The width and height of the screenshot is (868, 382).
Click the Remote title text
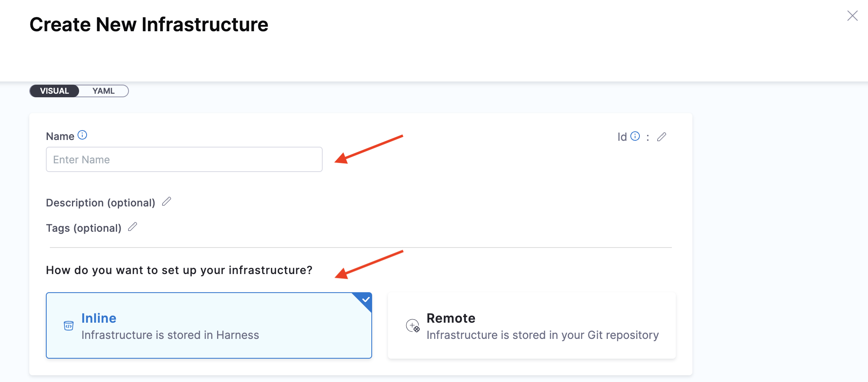(x=451, y=318)
